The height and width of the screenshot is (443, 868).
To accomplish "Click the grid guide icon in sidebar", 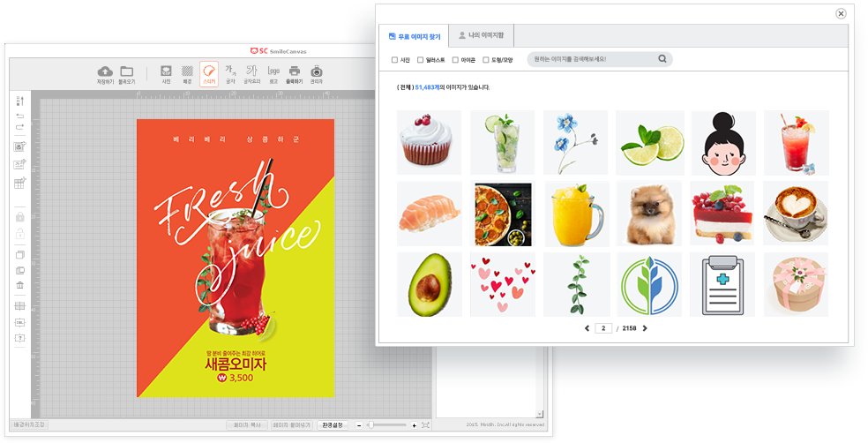I will (x=20, y=306).
